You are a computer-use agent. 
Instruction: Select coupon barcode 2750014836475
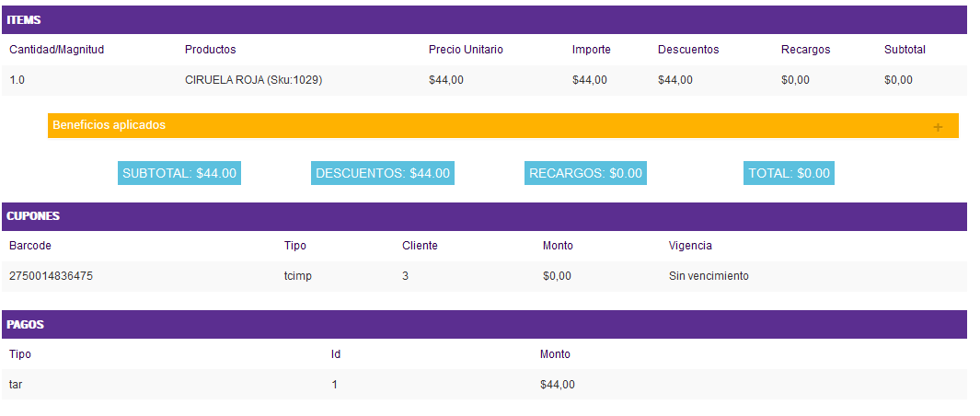point(51,276)
